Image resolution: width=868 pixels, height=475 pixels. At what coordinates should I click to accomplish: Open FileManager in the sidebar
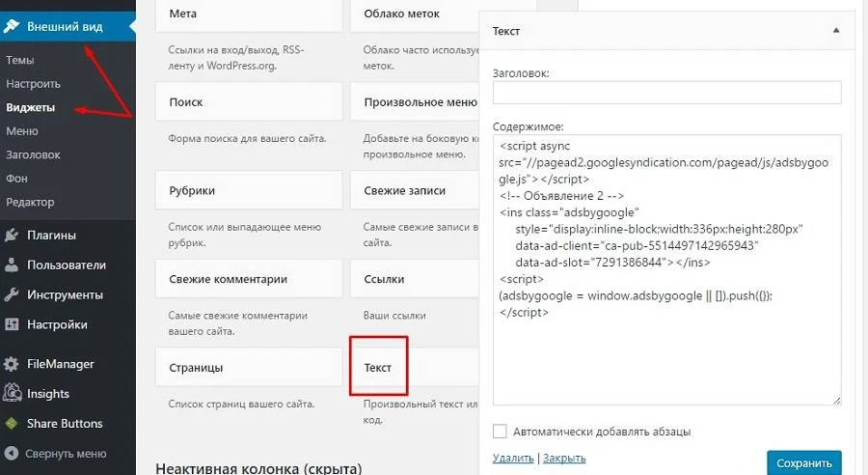coord(61,364)
